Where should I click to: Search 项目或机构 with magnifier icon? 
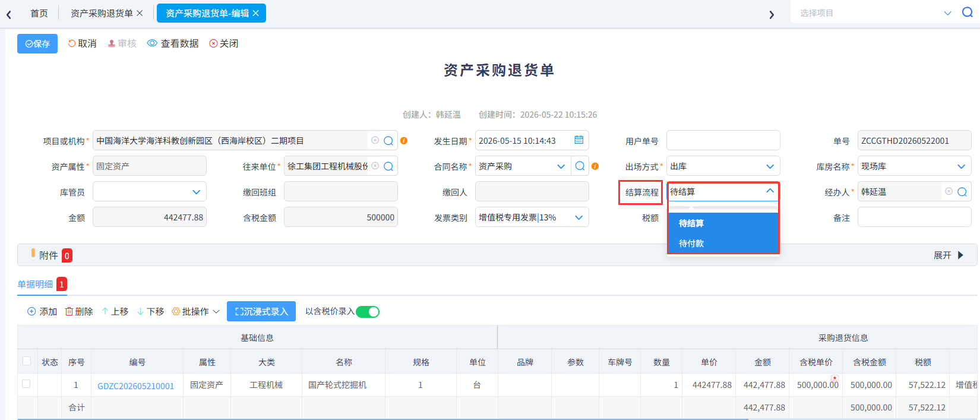[x=388, y=141]
